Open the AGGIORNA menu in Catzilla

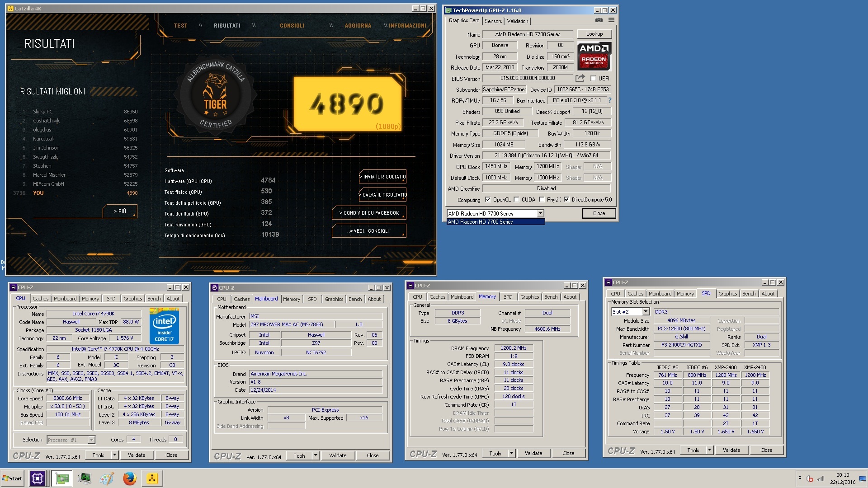coord(358,26)
